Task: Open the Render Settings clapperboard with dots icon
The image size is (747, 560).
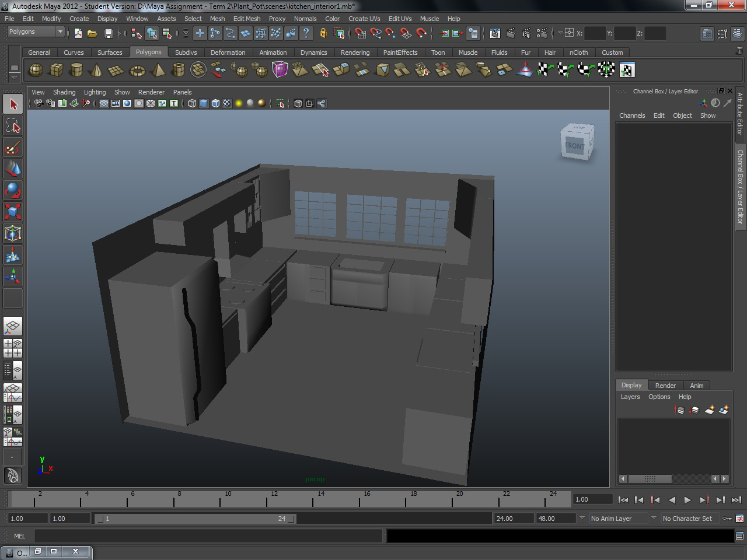Action: point(542,33)
